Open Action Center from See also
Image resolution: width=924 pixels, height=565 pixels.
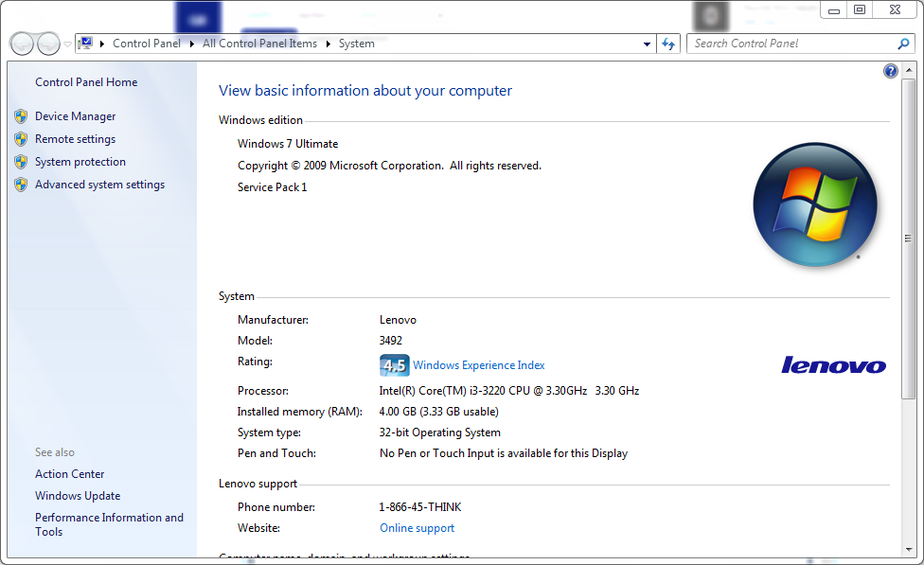point(69,474)
